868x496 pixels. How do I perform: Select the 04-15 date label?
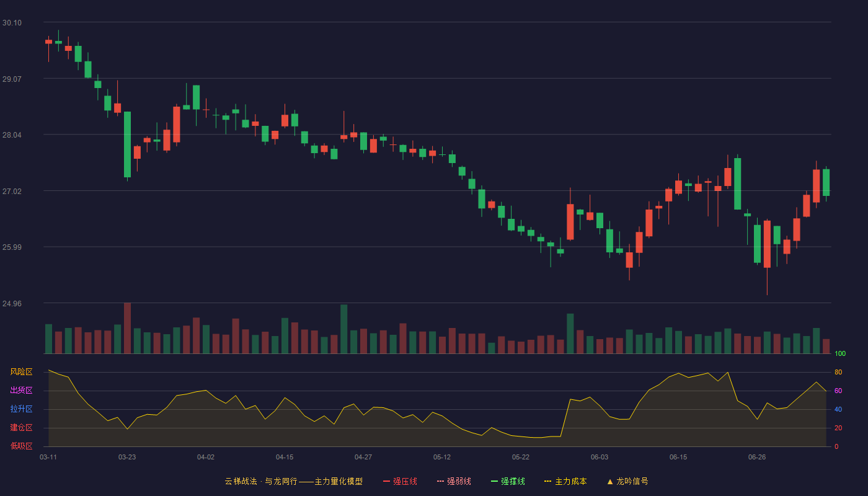[285, 457]
